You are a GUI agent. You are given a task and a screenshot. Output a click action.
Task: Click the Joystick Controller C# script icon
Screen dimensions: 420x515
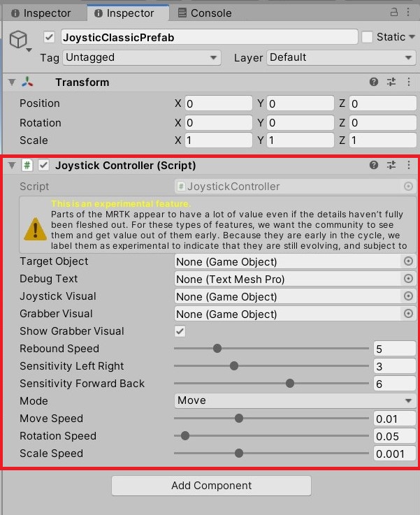click(x=27, y=165)
